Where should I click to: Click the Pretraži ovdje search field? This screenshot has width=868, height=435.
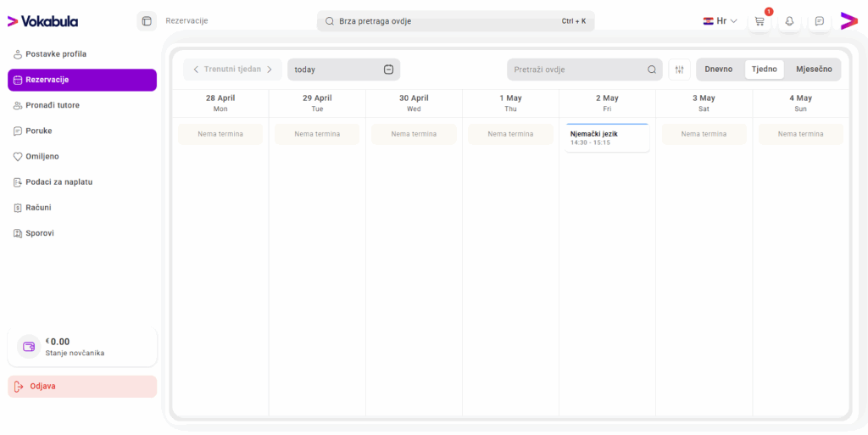pyautogui.click(x=585, y=70)
